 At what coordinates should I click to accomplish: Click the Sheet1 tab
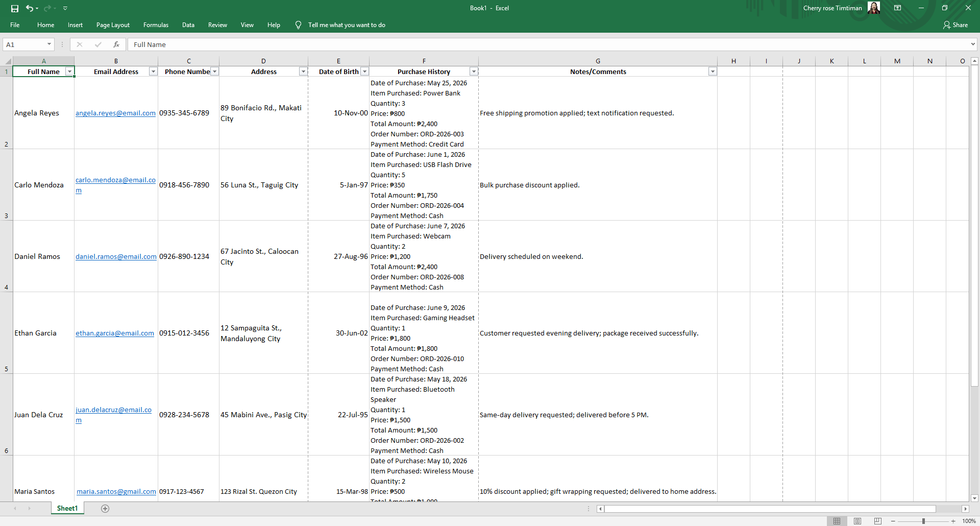pos(67,509)
